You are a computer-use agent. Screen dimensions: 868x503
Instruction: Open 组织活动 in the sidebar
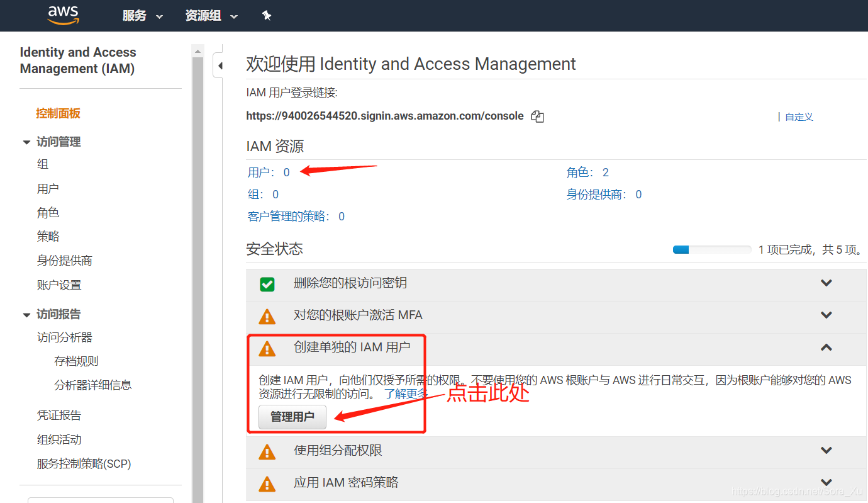[x=59, y=439]
